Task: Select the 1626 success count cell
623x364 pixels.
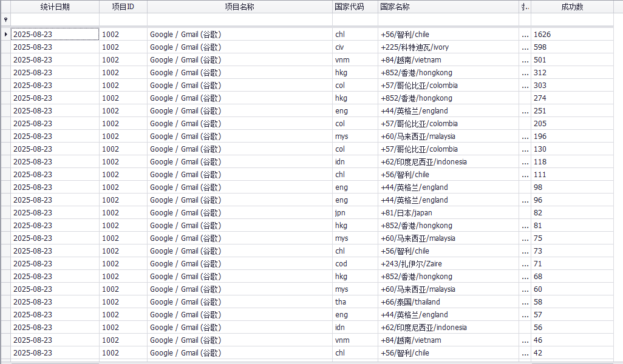Action: pyautogui.click(x=572, y=35)
